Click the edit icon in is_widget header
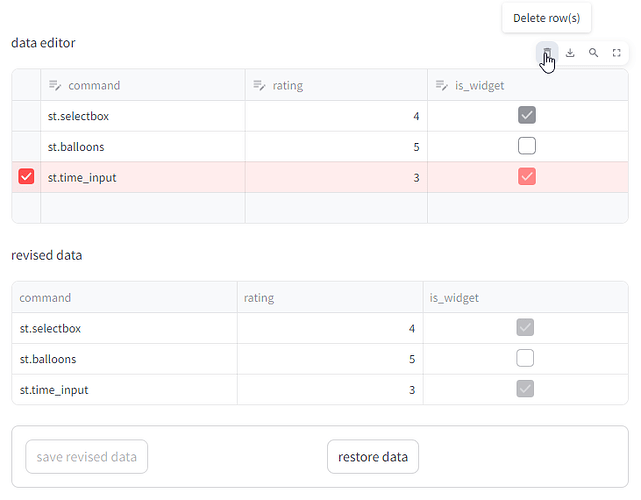 (442, 86)
